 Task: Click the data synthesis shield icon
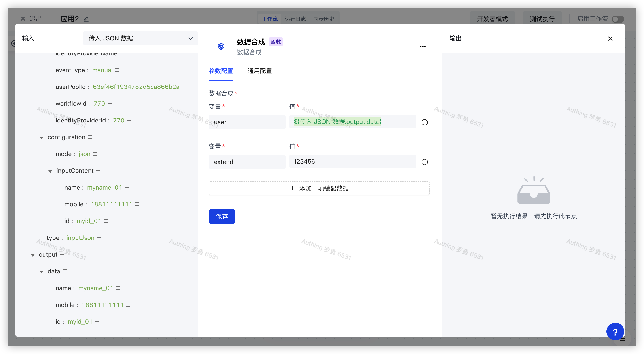[x=221, y=47]
